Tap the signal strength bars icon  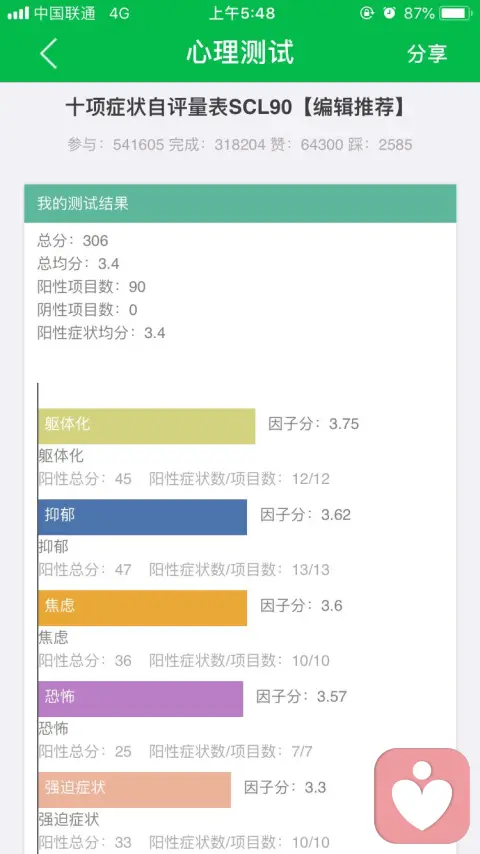18,13
